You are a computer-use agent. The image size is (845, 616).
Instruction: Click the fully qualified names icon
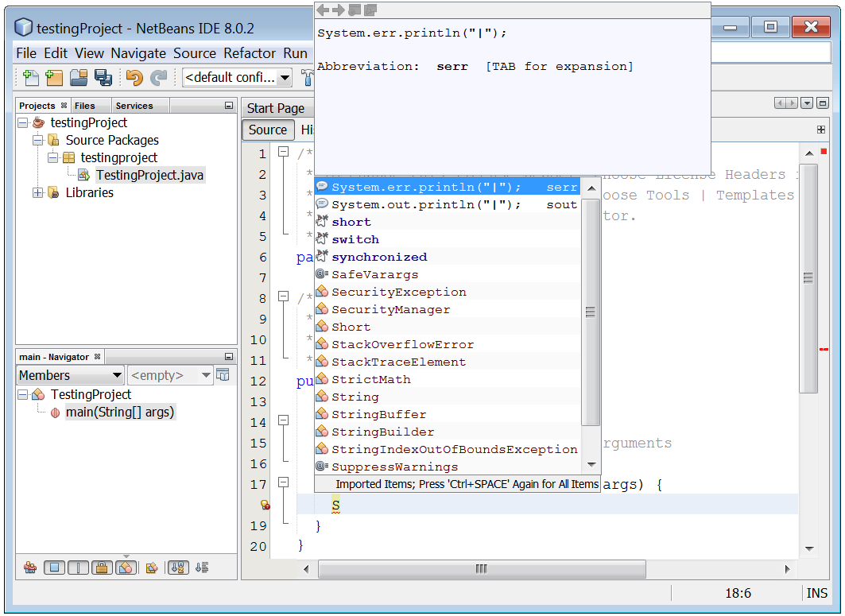[x=152, y=568]
